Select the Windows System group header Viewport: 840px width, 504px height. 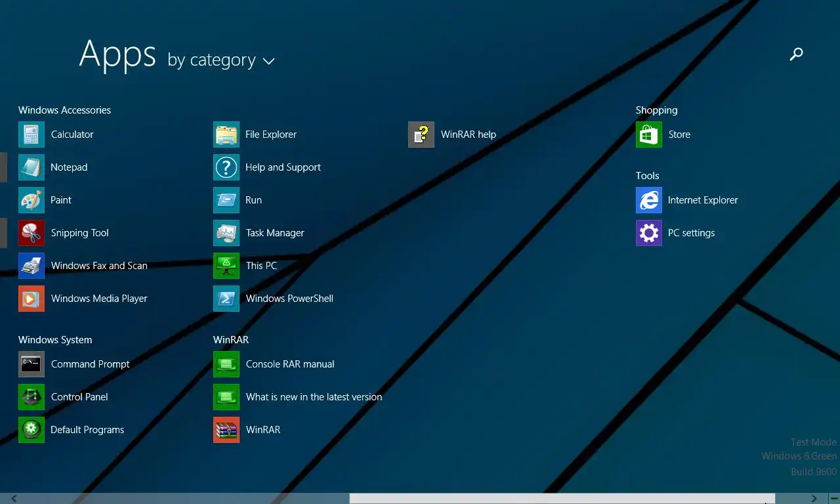(55, 340)
